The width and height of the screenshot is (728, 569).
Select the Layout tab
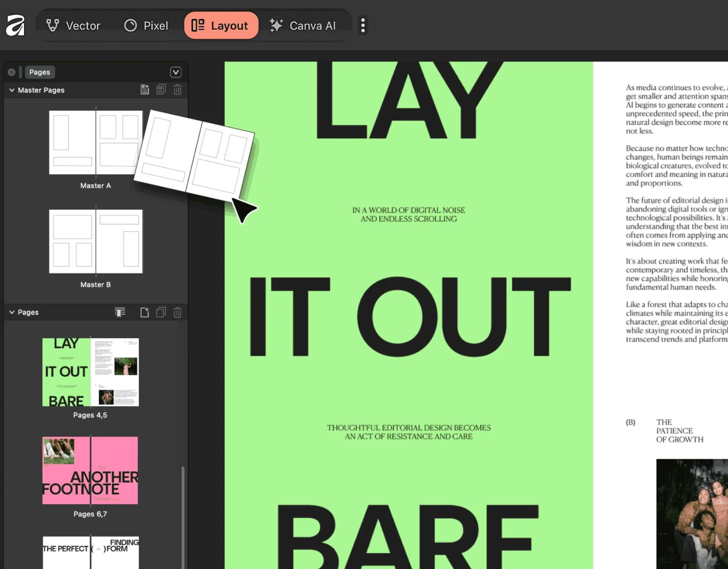click(221, 25)
